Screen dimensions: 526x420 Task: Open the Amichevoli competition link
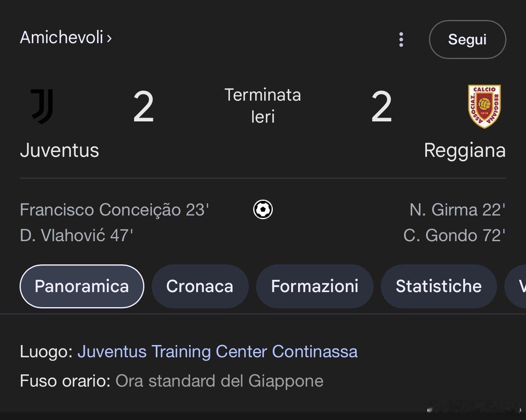pos(62,37)
